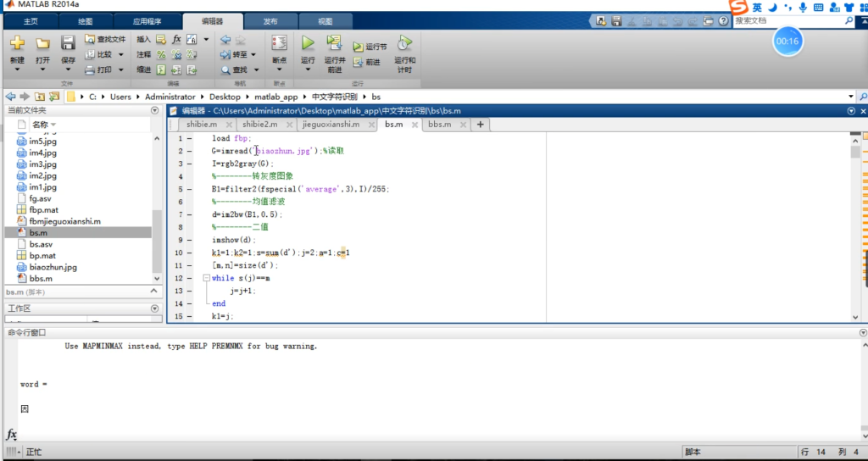The width and height of the screenshot is (868, 461).
Task: Toggle Sogou input English/Chinese mode (英)
Action: [x=756, y=7]
